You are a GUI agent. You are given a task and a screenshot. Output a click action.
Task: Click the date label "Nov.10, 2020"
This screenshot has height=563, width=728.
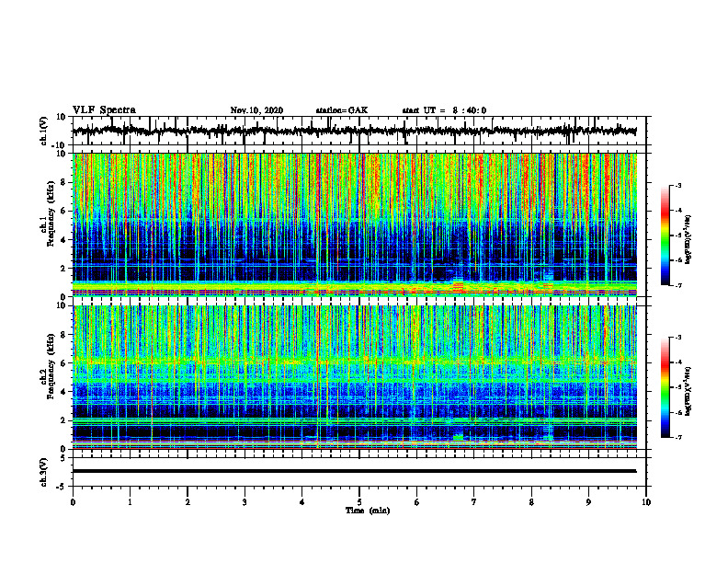[x=256, y=110]
